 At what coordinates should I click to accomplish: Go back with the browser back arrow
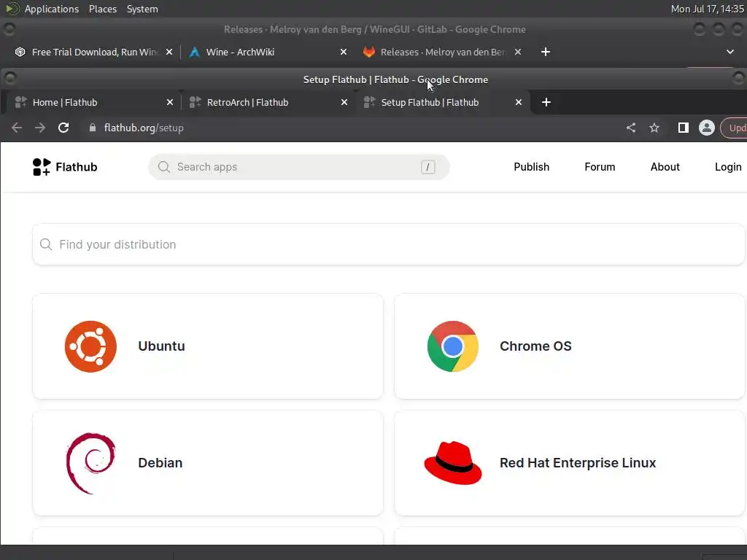click(17, 128)
